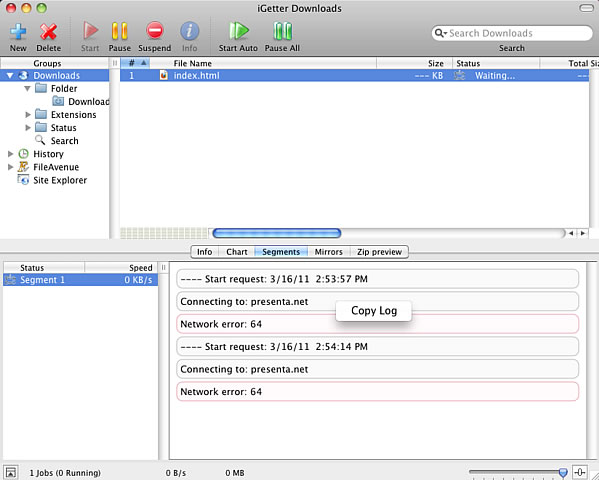Click '1 Jobs (0 Running)' status text
The height and width of the screenshot is (480, 599).
65,473
